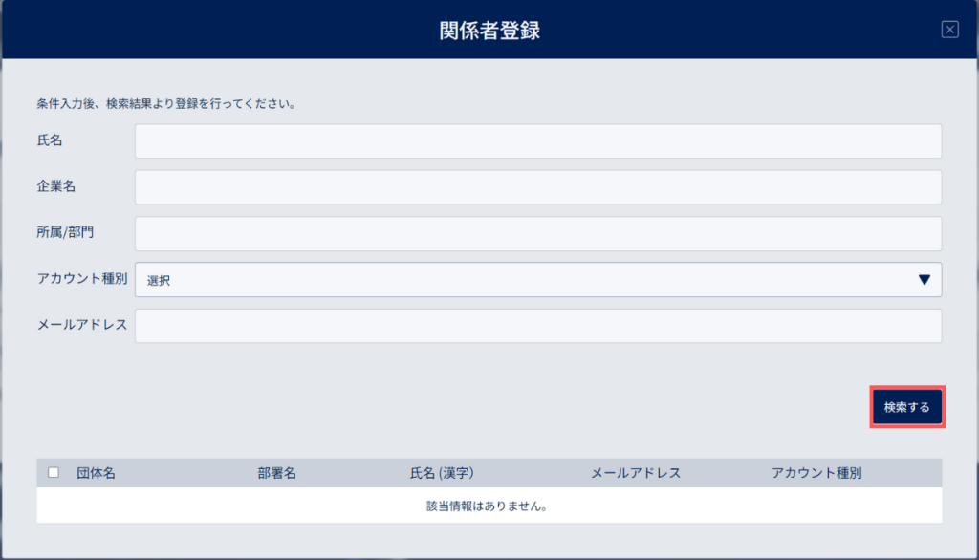Click the 条件入力後 instruction text
This screenshot has height=560, width=979.
[165, 103]
